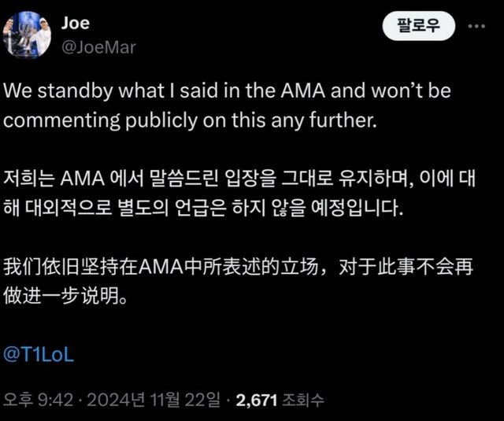The width and height of the screenshot is (504, 421).
Task: Open the @JoeMar handle link
Action: pyautogui.click(x=98, y=47)
